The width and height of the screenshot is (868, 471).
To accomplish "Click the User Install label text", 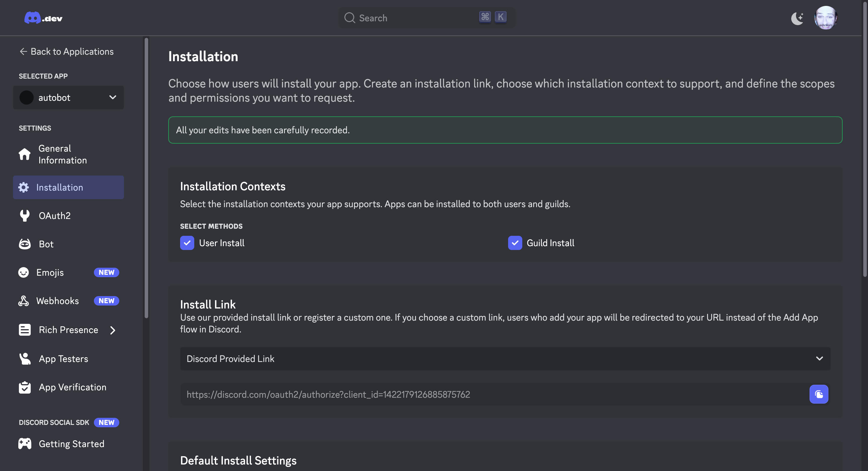I will (x=222, y=243).
